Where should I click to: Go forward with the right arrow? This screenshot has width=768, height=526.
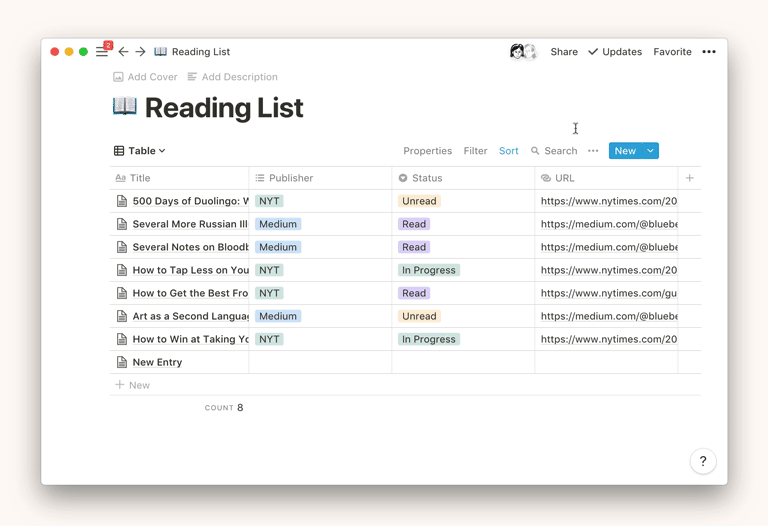[x=141, y=52]
